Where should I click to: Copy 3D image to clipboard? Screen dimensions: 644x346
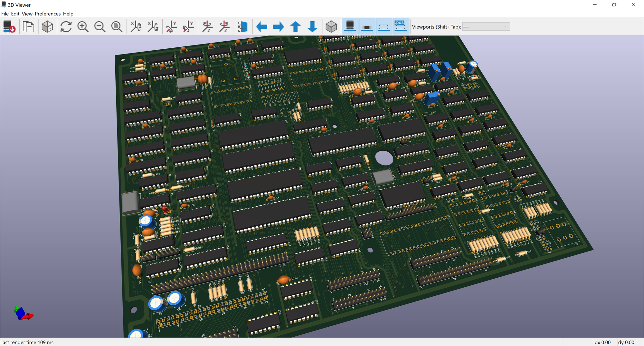[x=28, y=27]
